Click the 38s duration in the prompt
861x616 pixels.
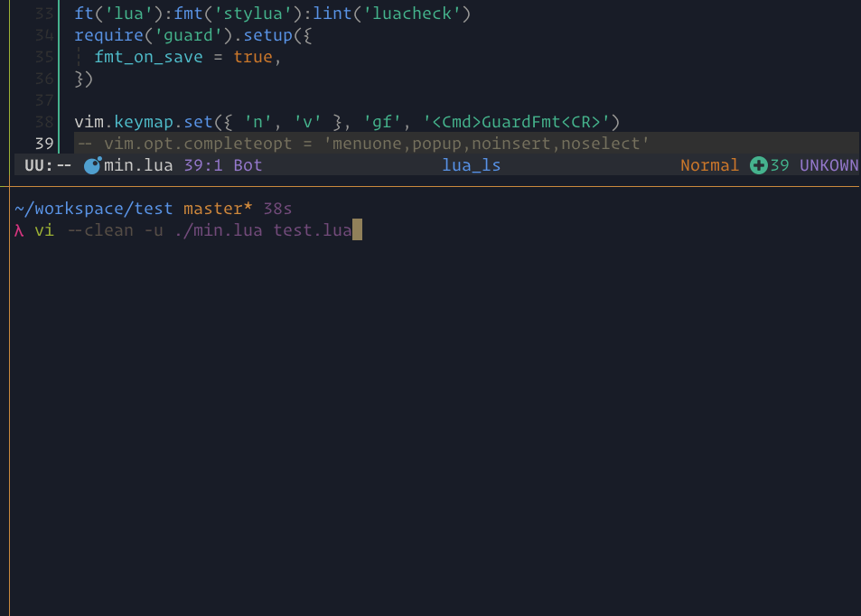coord(277,208)
